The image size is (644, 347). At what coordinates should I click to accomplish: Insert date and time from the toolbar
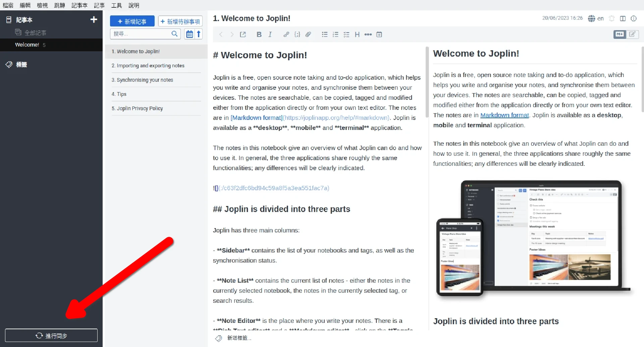click(x=379, y=34)
